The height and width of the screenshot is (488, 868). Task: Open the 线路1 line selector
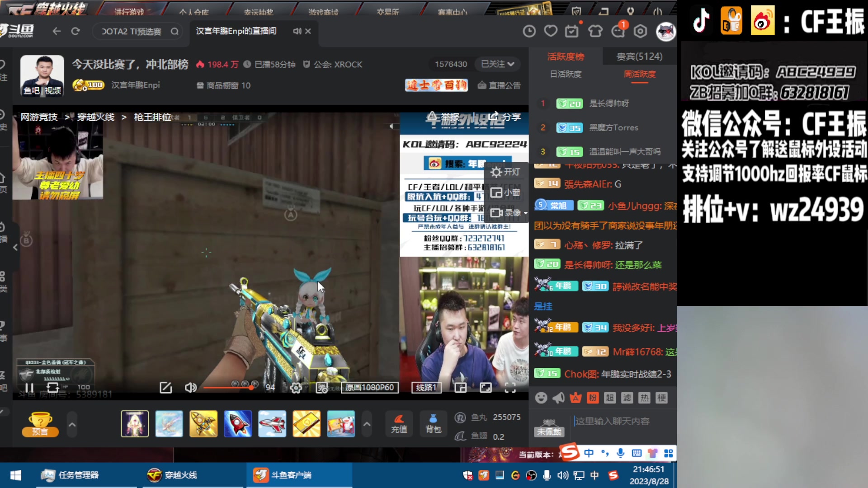pyautogui.click(x=426, y=388)
